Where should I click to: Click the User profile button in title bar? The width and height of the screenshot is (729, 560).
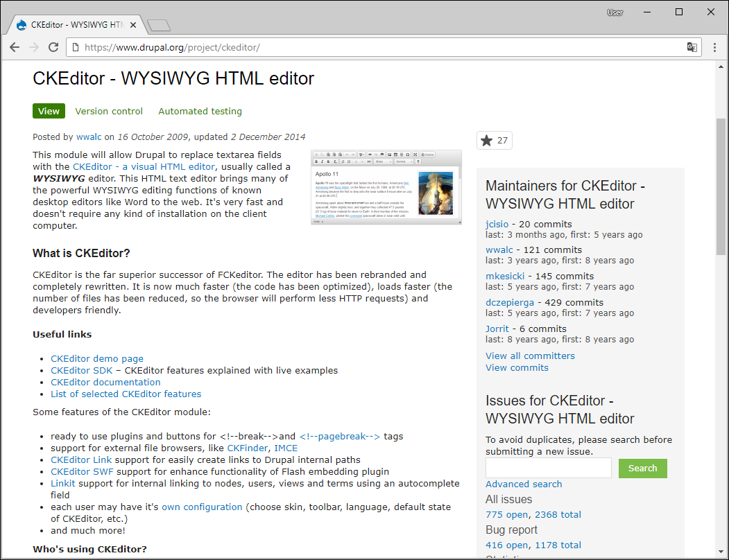[615, 12]
